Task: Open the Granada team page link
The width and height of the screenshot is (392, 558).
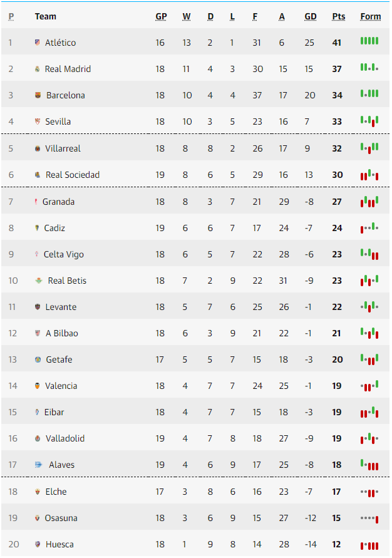Action: tap(58, 202)
